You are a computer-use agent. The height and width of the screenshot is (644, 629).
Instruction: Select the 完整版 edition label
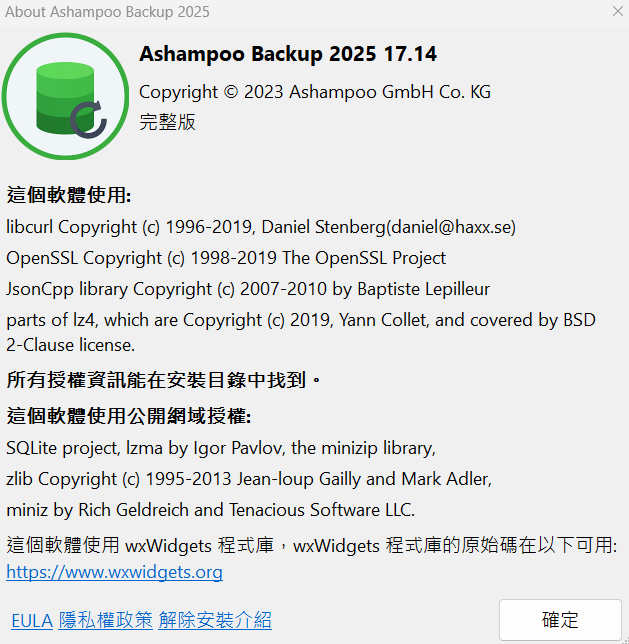point(167,122)
